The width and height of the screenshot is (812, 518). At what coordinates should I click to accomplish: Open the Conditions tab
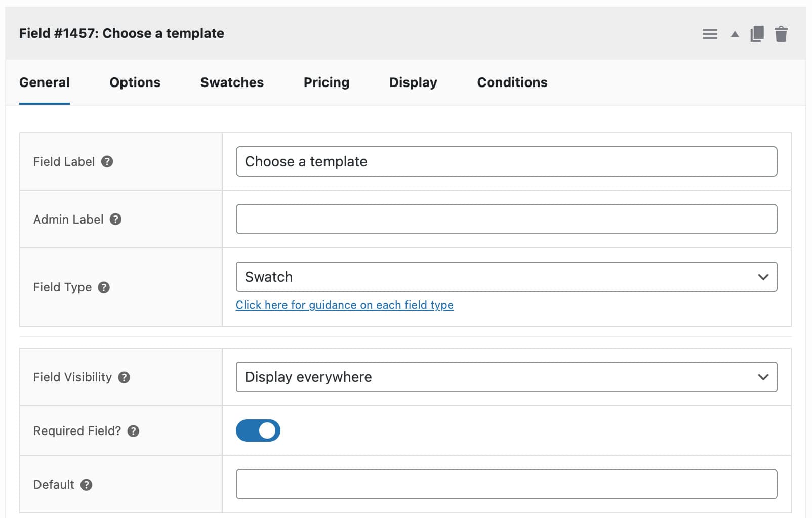pos(512,82)
